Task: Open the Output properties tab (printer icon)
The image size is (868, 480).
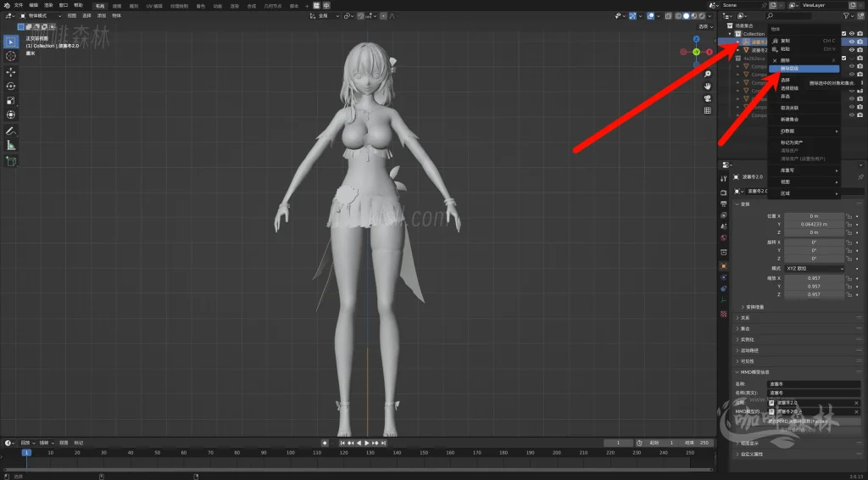Action: point(724,204)
